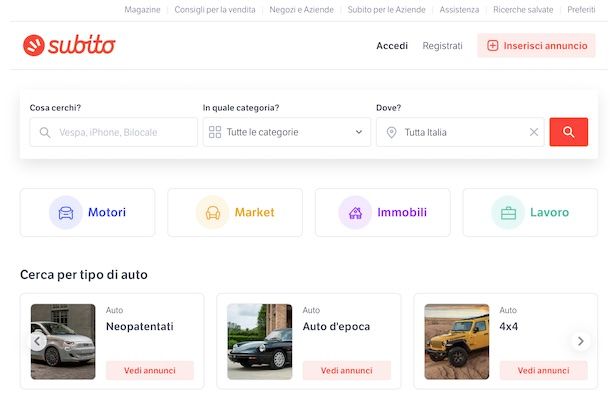
Task: Click the Auto d'epoca title
Action: click(336, 327)
